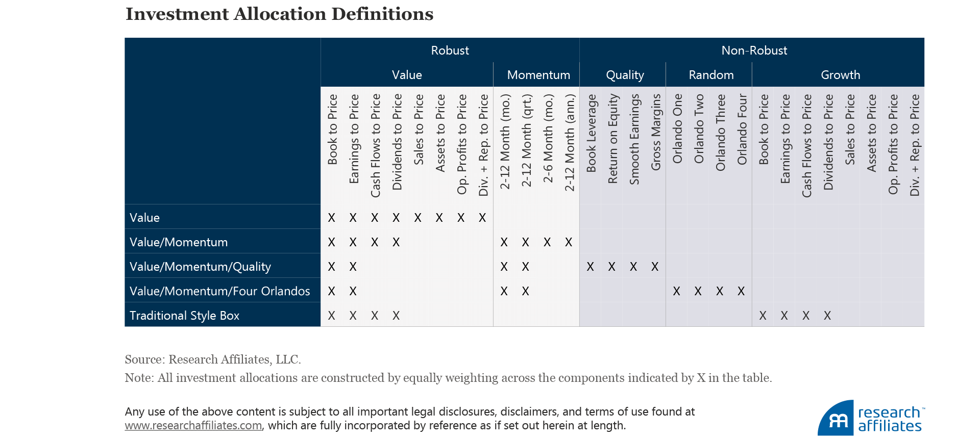Click the Value/Momentum row label

tap(179, 242)
